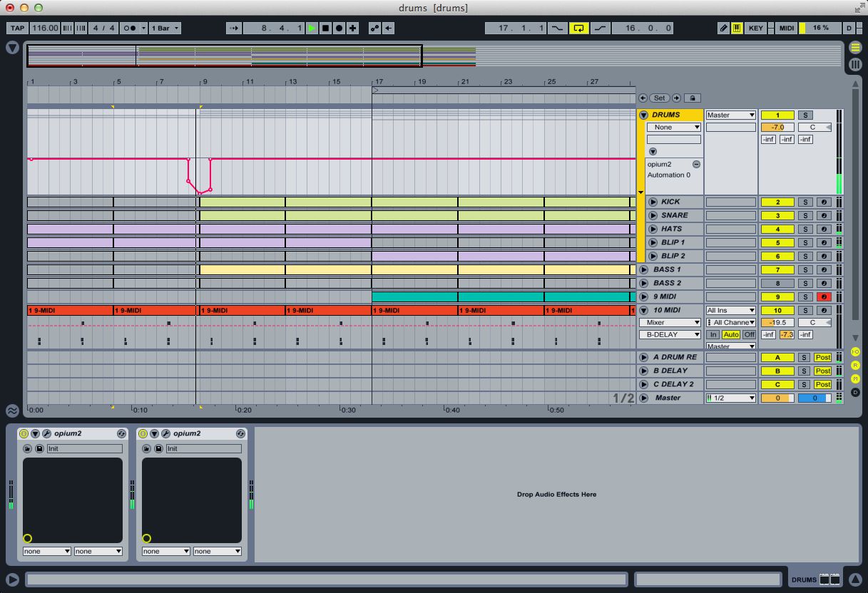Collapse the DRUMS group track
Viewport: 868px width, 593px height.
643,115
